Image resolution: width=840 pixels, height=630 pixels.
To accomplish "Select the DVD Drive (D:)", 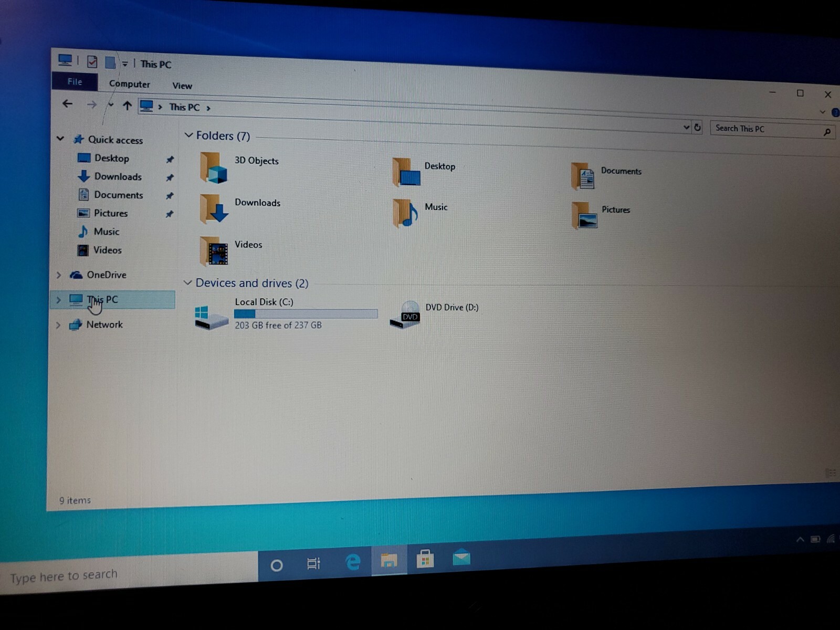I will coord(434,314).
